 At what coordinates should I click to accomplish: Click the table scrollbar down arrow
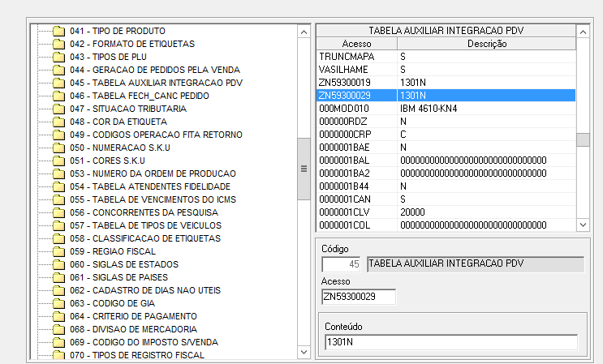click(583, 225)
